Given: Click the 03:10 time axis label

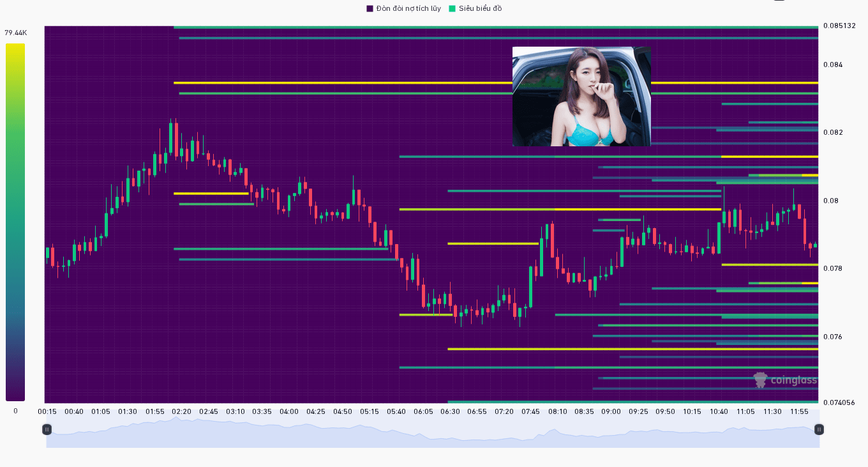Looking at the screenshot, I should click(x=236, y=411).
